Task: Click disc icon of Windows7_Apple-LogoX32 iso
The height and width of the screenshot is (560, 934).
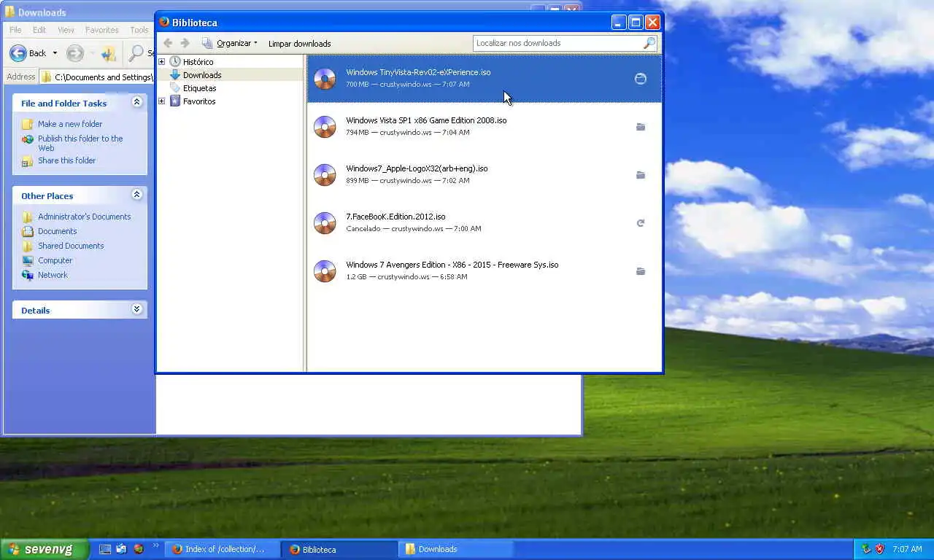Action: [325, 175]
